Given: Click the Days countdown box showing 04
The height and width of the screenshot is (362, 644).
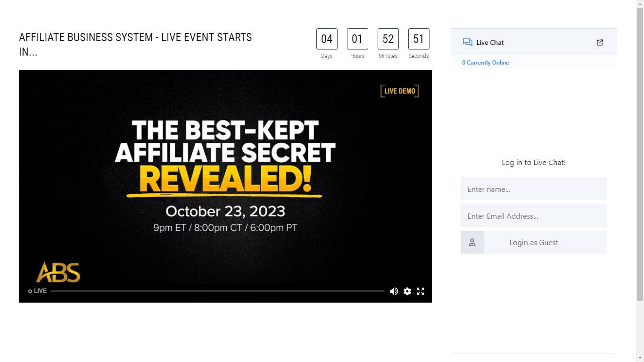Looking at the screenshot, I should pyautogui.click(x=327, y=39).
